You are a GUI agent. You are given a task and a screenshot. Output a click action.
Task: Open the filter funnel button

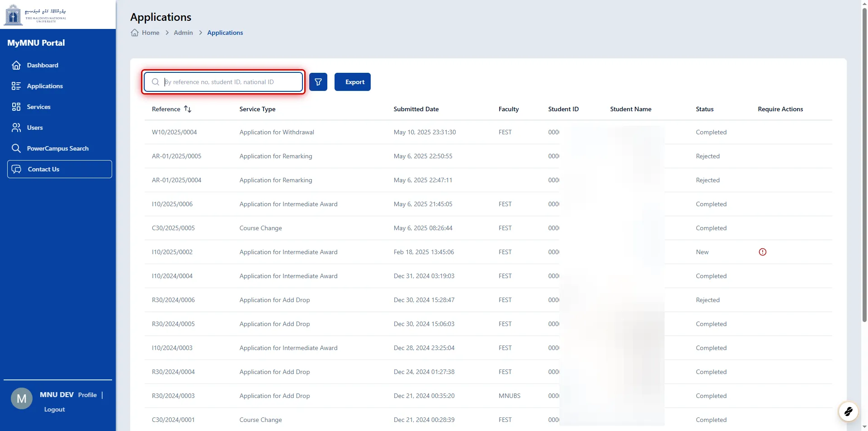coord(318,82)
